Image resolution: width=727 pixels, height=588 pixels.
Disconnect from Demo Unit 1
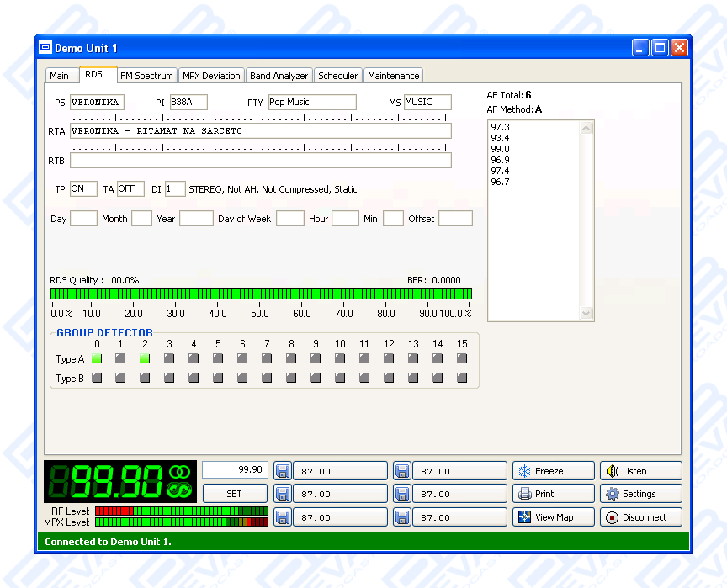point(640,517)
